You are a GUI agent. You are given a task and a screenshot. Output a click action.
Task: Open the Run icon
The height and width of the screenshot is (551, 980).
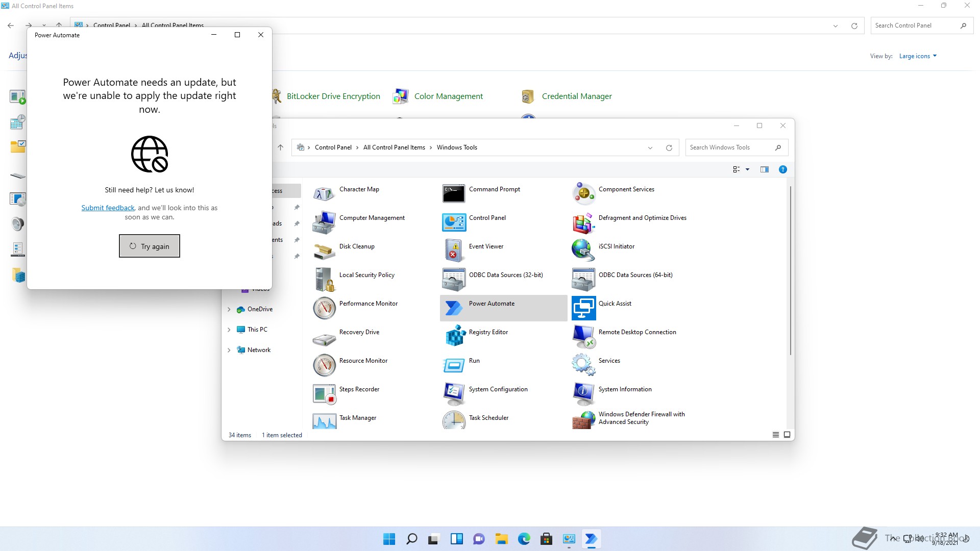[454, 365]
